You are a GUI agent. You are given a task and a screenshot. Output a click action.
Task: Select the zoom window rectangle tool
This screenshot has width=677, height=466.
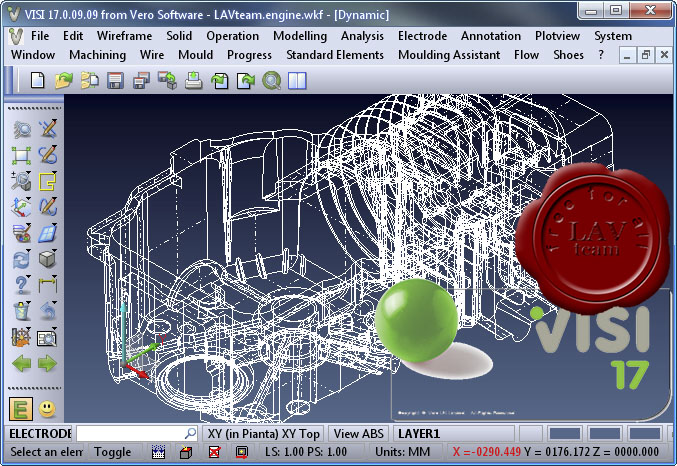point(21,155)
